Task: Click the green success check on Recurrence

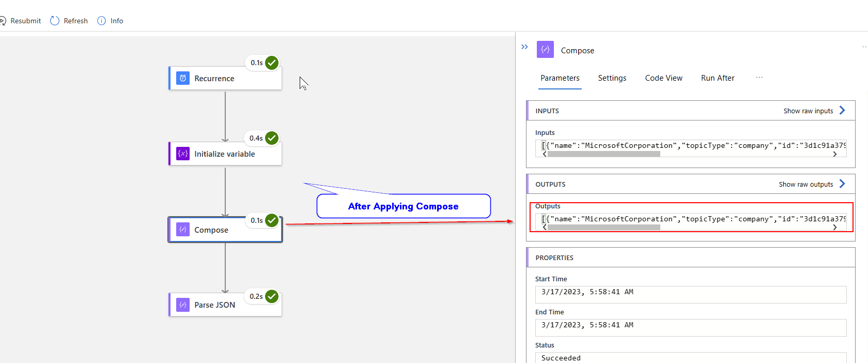Action: pos(272,63)
